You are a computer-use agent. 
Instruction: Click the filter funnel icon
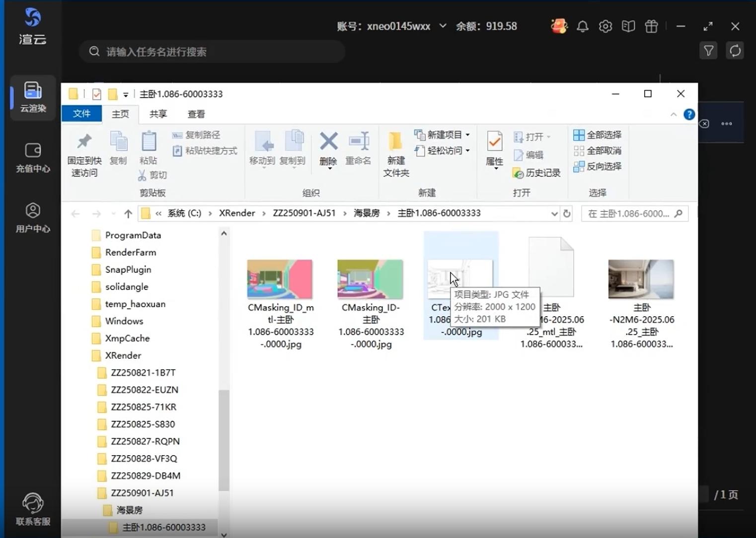tap(708, 51)
